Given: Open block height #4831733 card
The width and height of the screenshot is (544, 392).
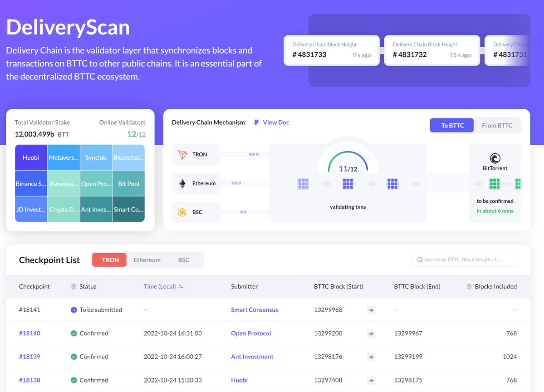Looking at the screenshot, I should pos(331,50).
